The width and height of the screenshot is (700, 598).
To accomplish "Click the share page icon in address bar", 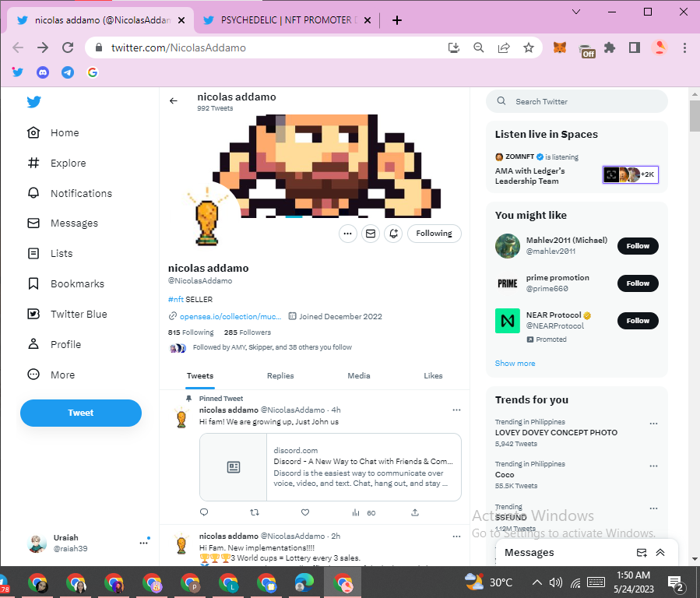I will [504, 47].
